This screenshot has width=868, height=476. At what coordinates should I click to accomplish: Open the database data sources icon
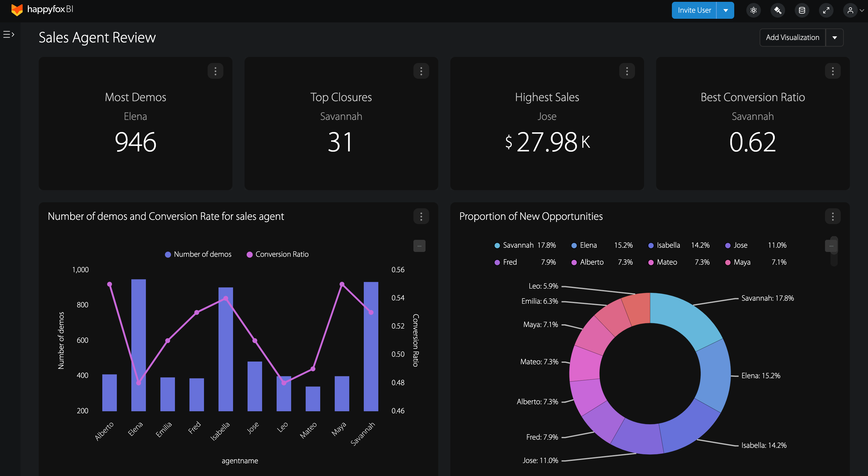click(x=802, y=10)
